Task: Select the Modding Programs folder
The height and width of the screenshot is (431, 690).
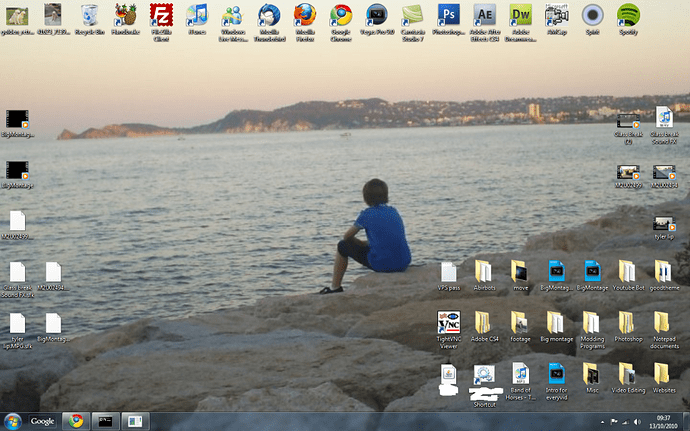Action: pyautogui.click(x=592, y=323)
